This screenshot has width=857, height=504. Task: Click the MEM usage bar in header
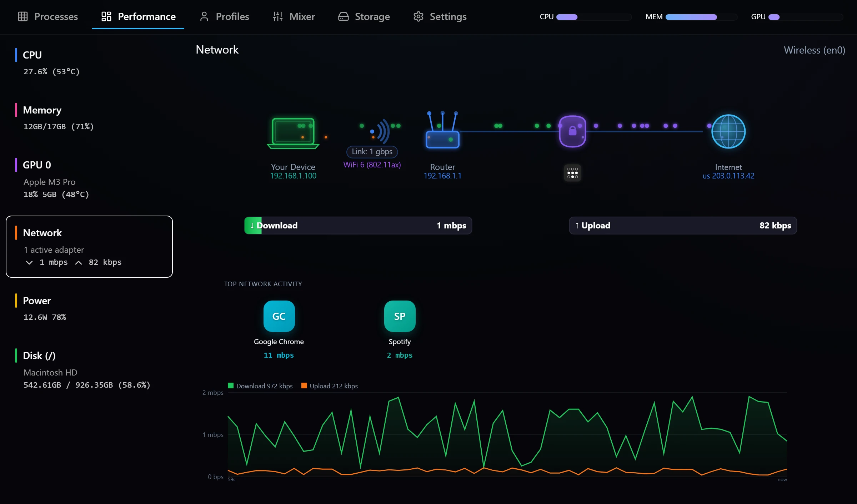701,17
